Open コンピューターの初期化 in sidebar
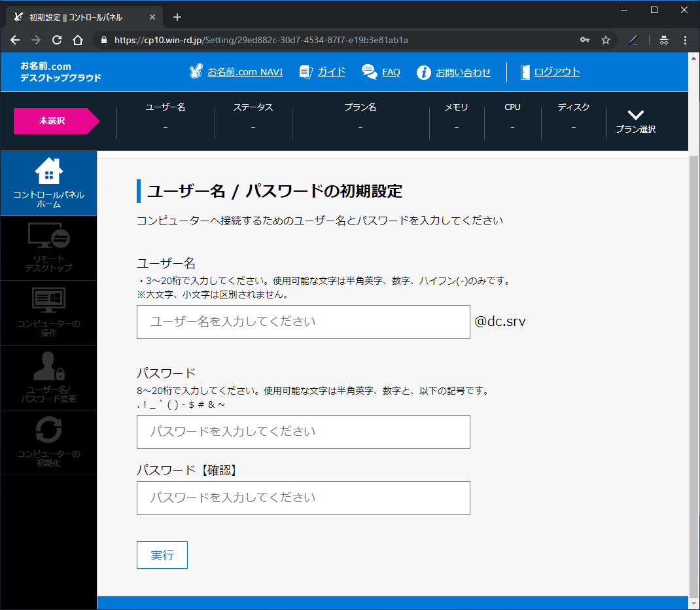 (48, 442)
